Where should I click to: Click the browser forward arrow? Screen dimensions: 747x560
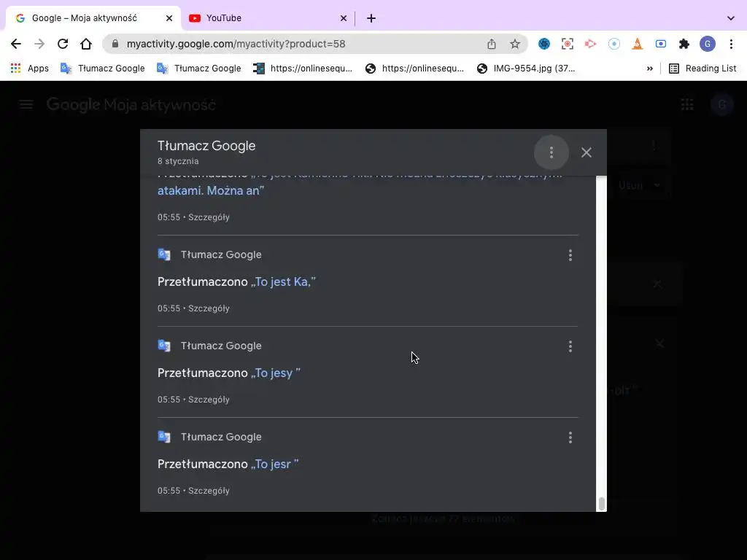click(39, 44)
